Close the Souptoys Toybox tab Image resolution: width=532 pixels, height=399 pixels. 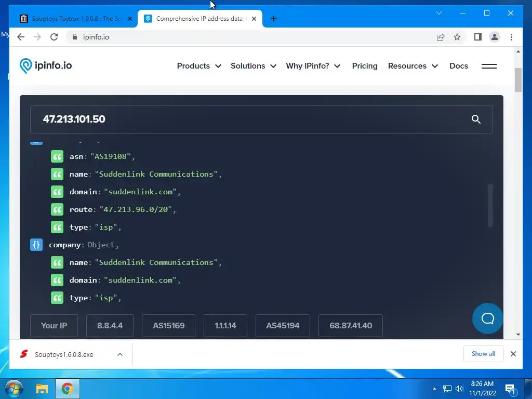tap(129, 19)
